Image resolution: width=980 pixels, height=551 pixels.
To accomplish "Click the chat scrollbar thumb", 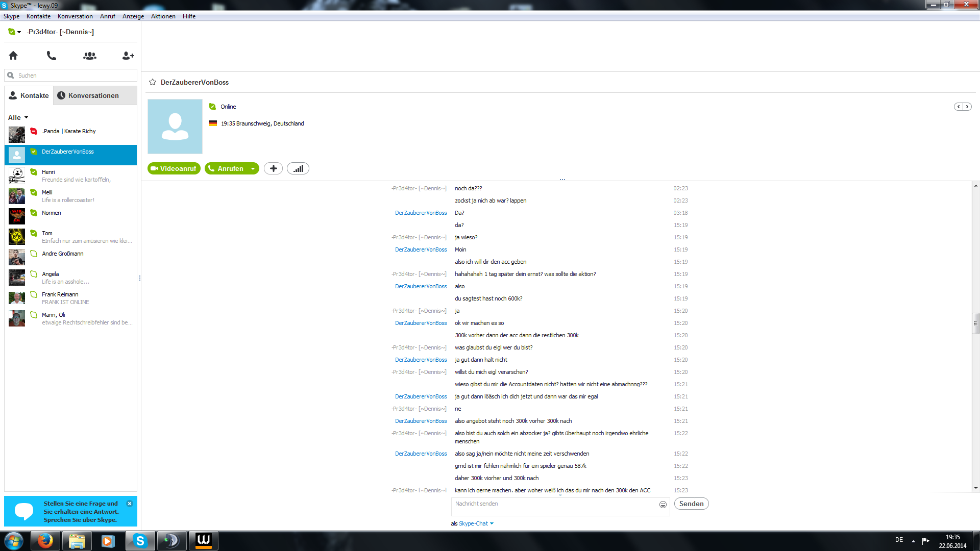I will tap(975, 323).
